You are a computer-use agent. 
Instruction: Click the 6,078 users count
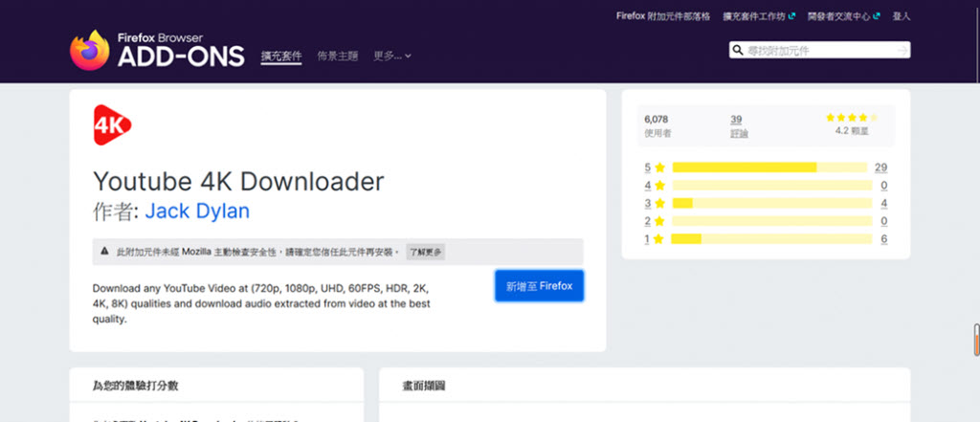(x=657, y=120)
